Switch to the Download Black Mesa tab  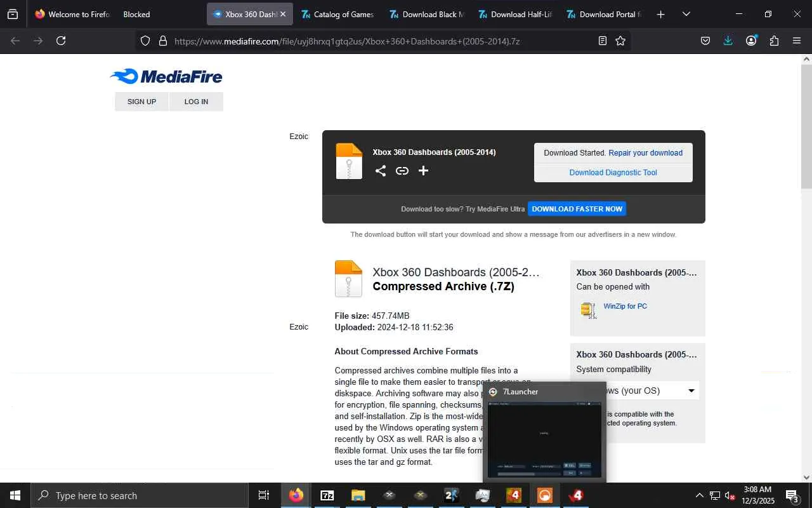point(427,14)
